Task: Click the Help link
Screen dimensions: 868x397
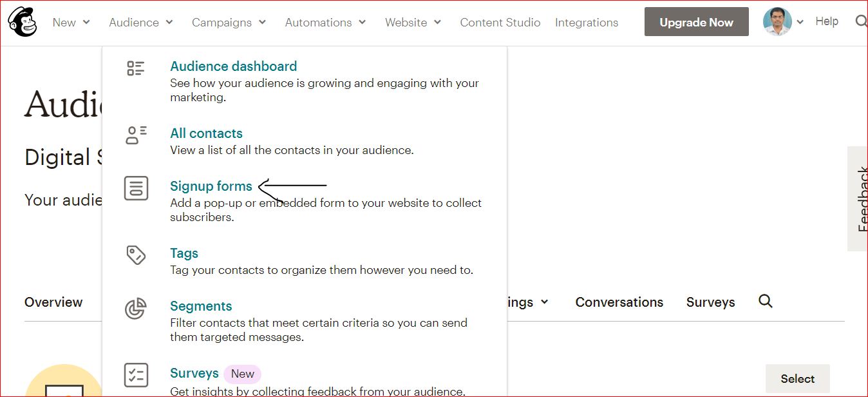Action: coord(827,21)
